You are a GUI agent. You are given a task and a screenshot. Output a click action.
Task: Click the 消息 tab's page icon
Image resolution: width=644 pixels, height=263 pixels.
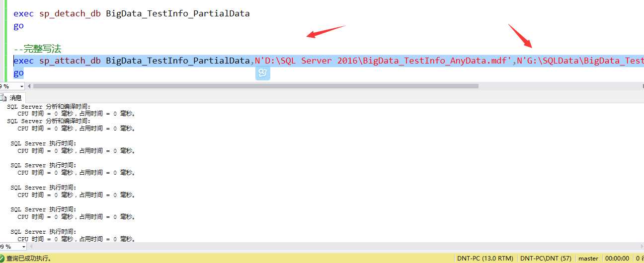(4, 98)
